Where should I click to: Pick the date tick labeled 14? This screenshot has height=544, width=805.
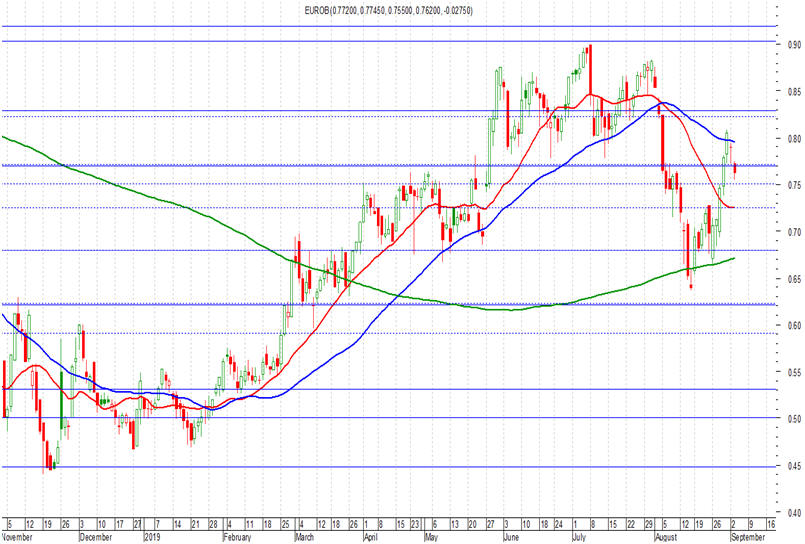coord(177,524)
